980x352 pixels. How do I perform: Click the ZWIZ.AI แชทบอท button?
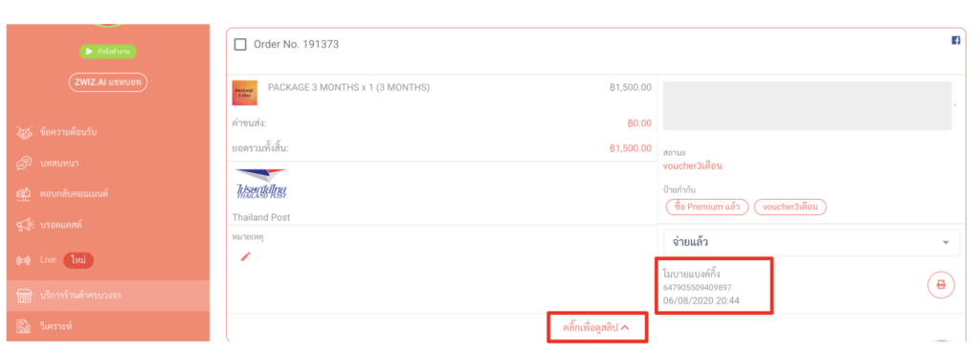[108, 83]
